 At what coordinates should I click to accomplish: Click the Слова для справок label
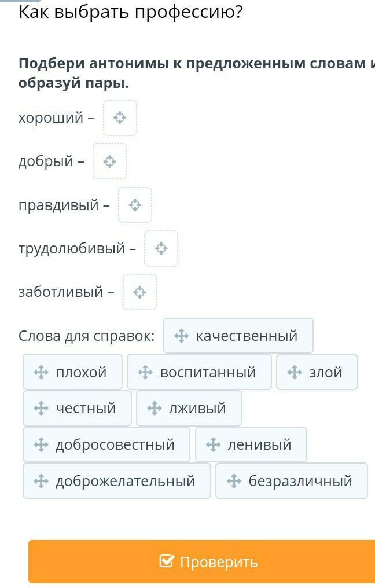87,336
